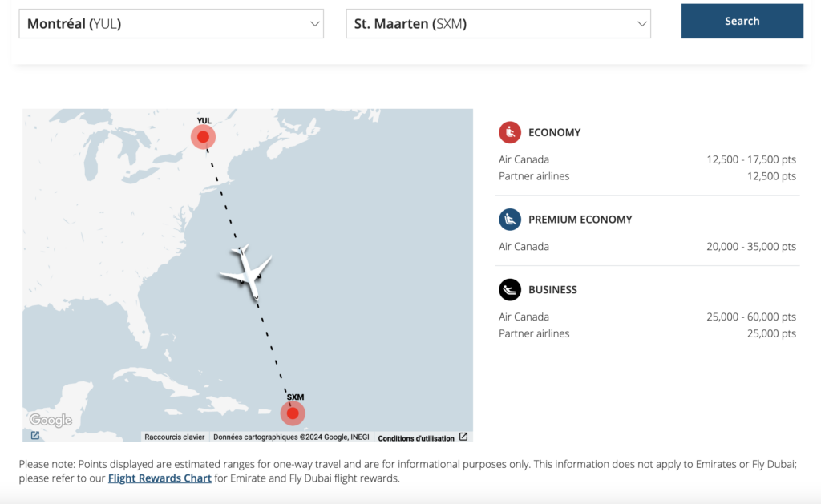Click the 20,000 - 35,000 pts value
This screenshot has width=821, height=504.
click(x=751, y=247)
